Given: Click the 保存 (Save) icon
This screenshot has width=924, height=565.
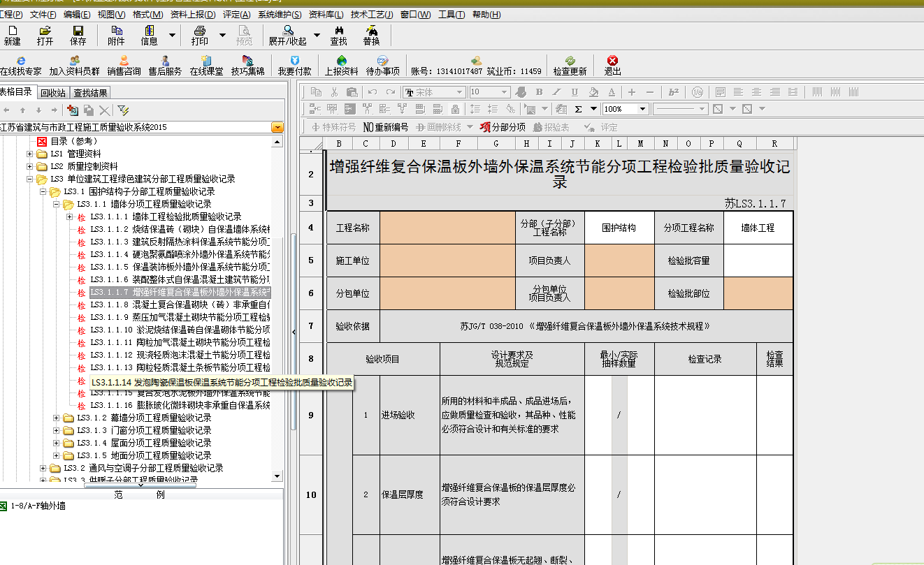Looking at the screenshot, I should click(x=78, y=35).
